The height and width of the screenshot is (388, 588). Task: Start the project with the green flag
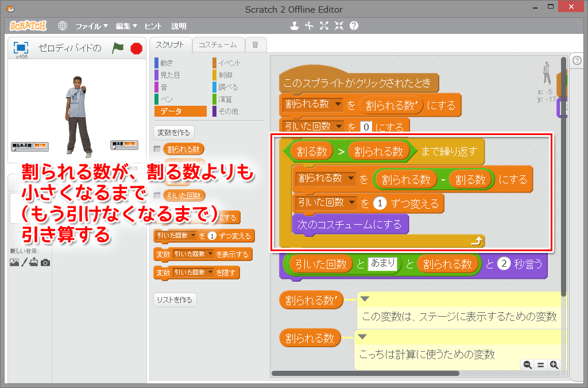click(x=118, y=48)
